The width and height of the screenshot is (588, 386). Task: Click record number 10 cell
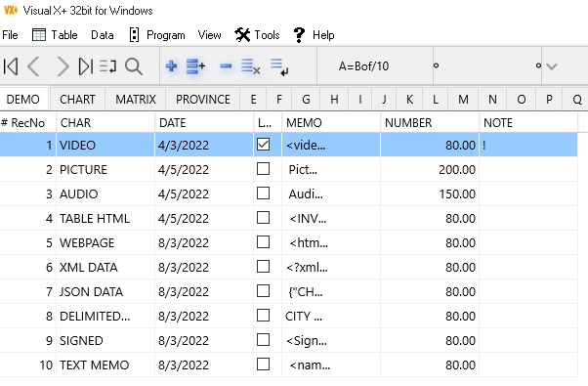pyautogui.click(x=28, y=365)
